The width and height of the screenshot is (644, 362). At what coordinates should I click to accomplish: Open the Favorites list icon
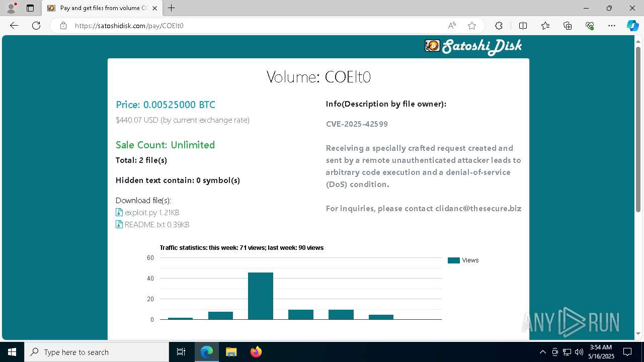coord(545,26)
